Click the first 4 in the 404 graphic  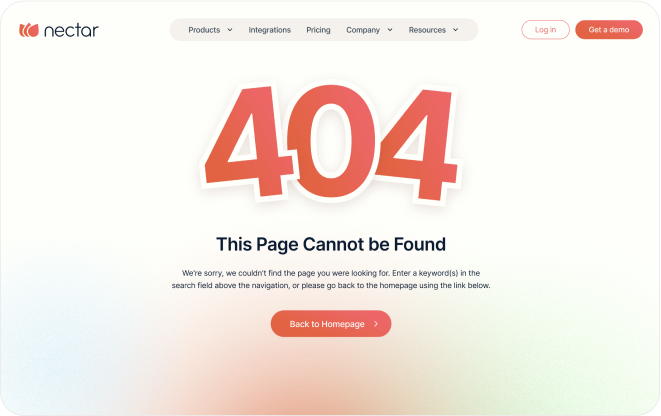[249, 141]
